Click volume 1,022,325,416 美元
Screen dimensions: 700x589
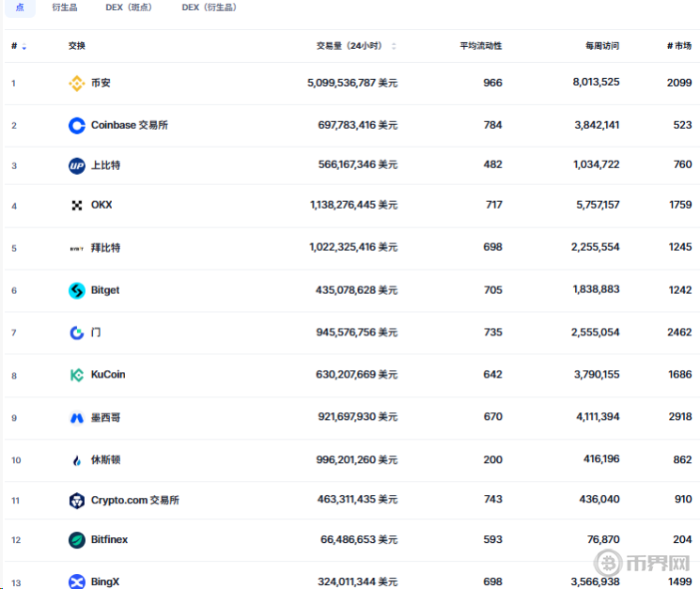pos(353,247)
